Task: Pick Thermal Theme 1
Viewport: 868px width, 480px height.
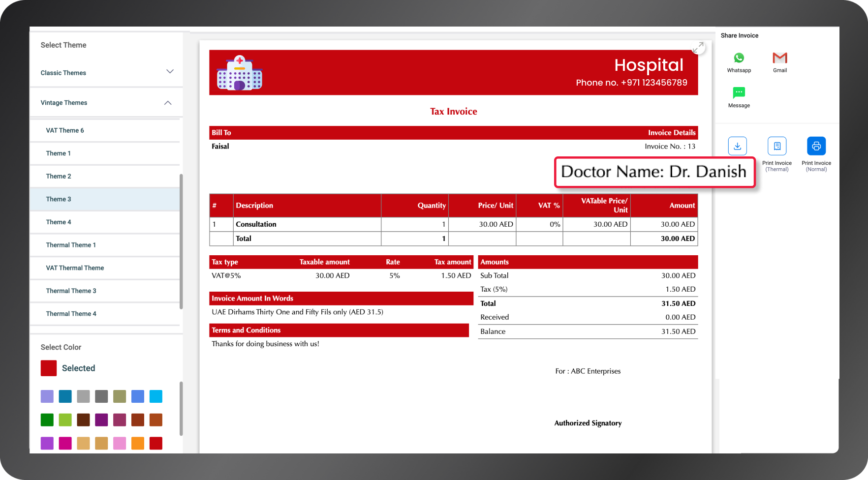Action: tap(105, 245)
